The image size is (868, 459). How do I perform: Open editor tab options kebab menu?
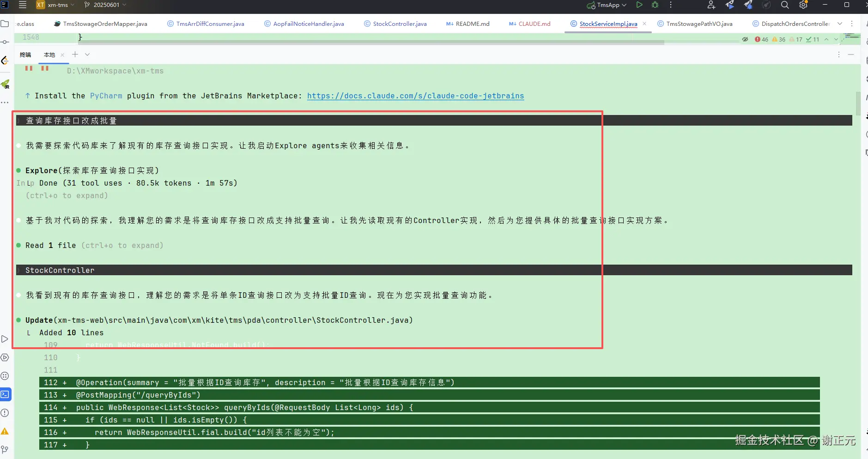[x=852, y=24]
